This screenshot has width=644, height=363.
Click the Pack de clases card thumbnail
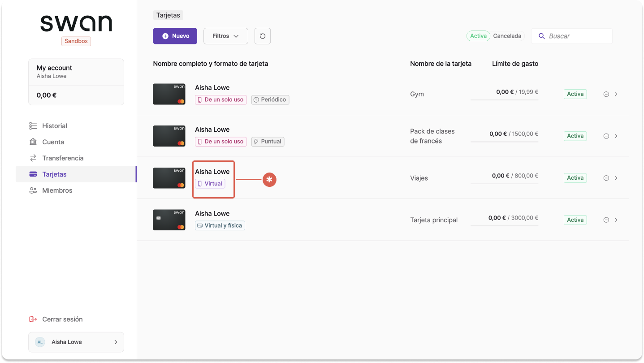point(169,136)
